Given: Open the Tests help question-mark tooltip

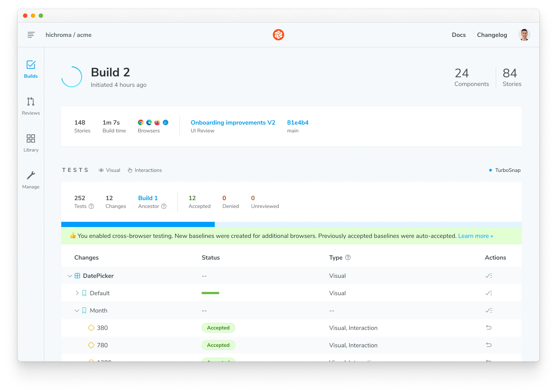Looking at the screenshot, I should tap(91, 206).
